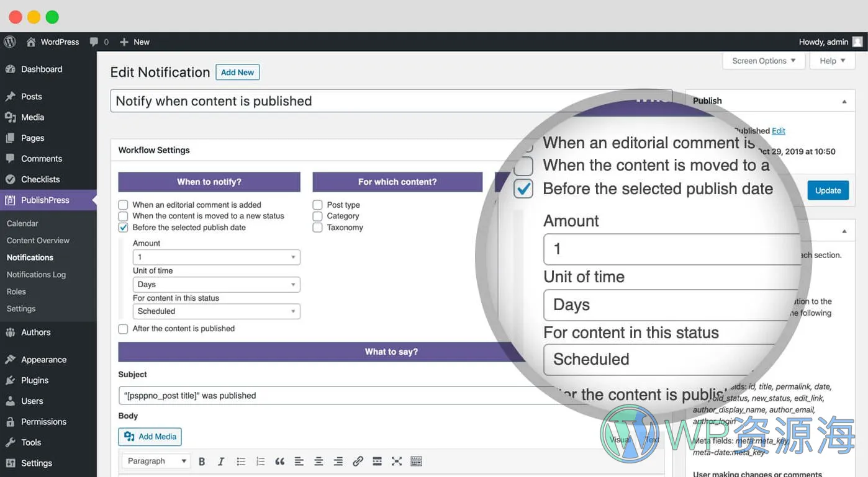This screenshot has height=477, width=868.
Task: Click the Add New button
Action: point(237,72)
